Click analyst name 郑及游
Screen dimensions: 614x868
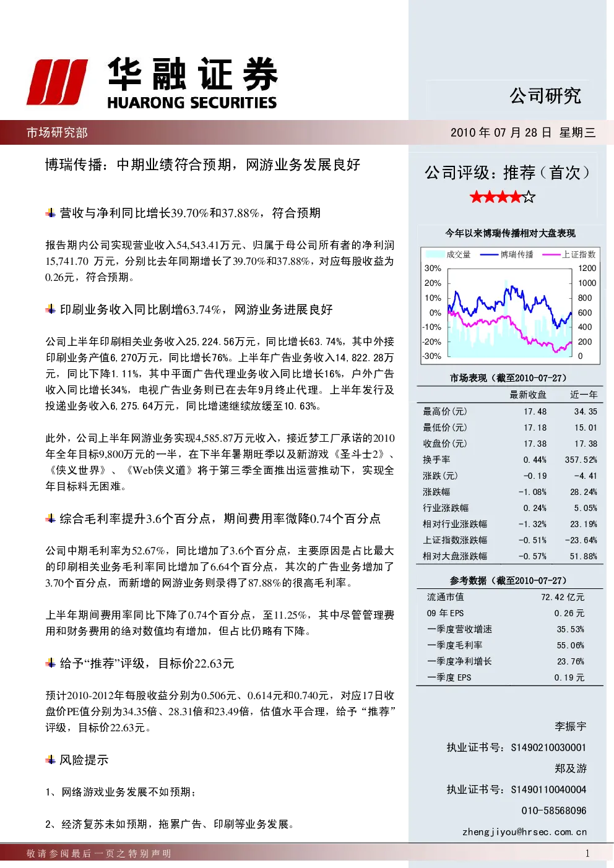[571, 768]
